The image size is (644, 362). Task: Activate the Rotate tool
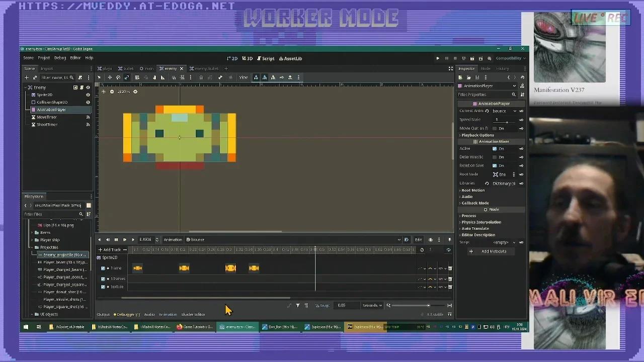coord(118,77)
